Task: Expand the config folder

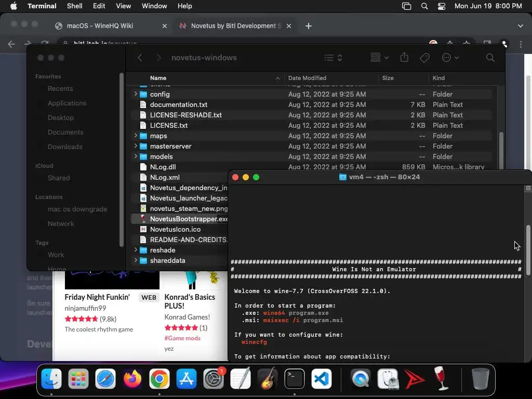Action: pos(136,94)
